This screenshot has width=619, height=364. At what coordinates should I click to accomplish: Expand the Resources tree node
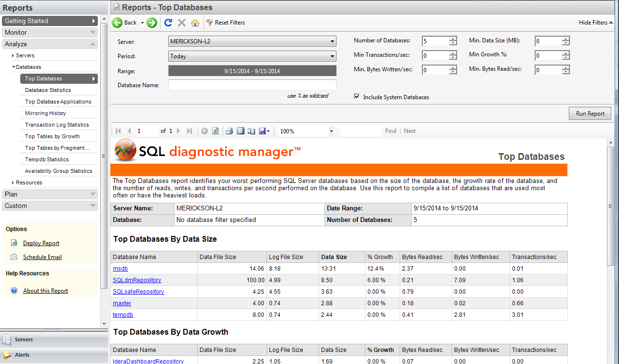coord(13,182)
